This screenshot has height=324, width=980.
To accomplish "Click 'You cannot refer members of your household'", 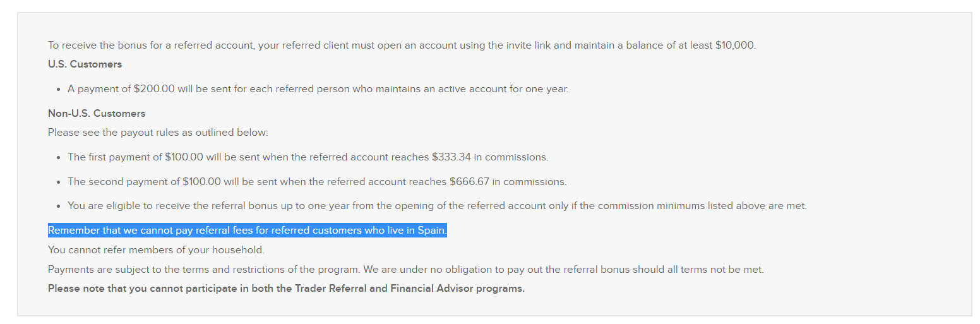I will point(156,250).
